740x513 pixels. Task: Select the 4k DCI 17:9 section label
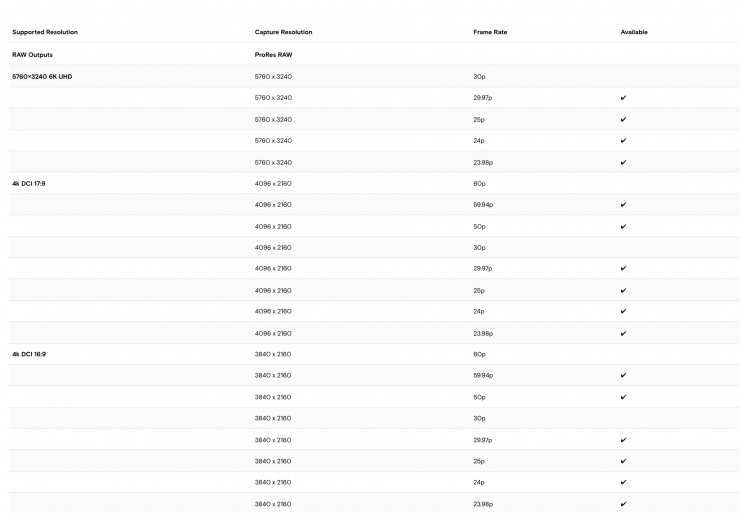[x=29, y=183]
